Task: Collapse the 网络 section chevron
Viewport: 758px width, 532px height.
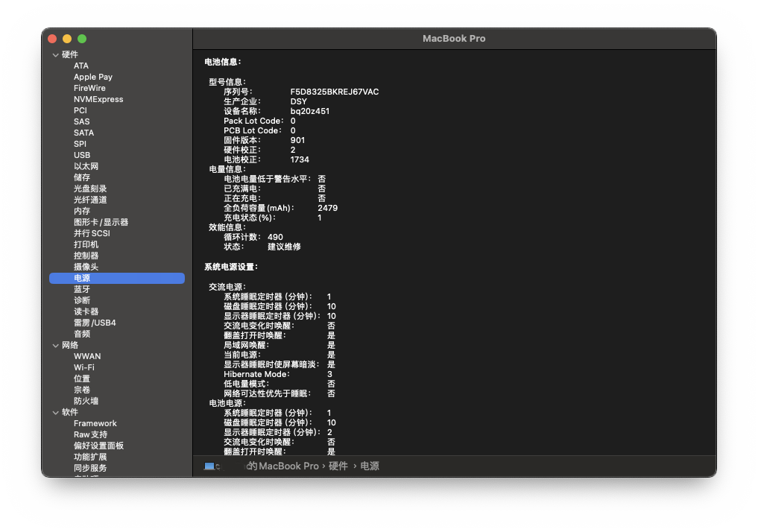Action: pos(56,346)
